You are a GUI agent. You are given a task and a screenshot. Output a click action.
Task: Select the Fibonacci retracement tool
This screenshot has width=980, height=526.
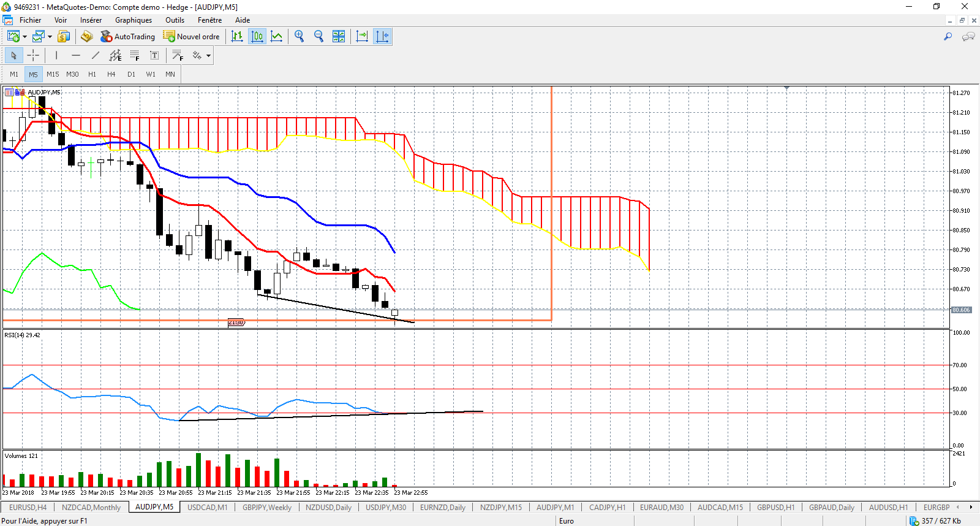[x=135, y=56]
